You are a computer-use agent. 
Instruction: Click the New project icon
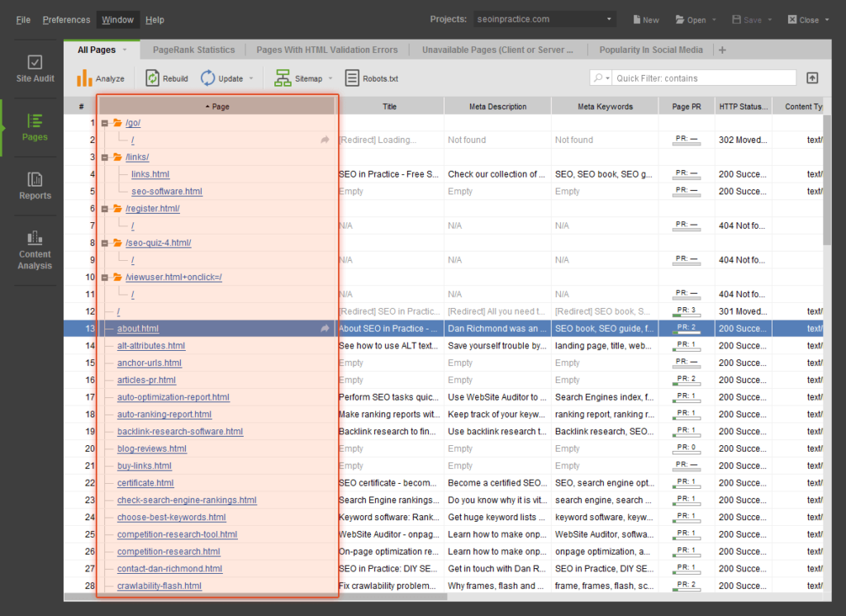[646, 19]
